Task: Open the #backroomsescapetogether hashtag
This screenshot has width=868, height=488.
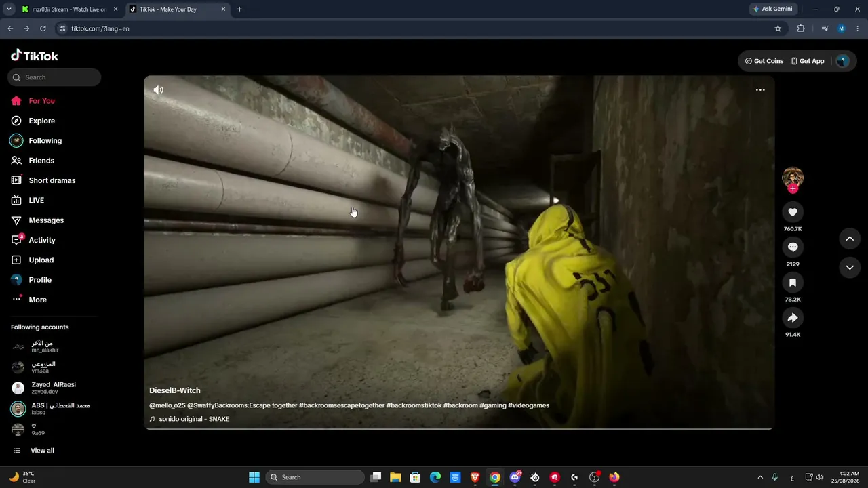Action: (x=341, y=405)
